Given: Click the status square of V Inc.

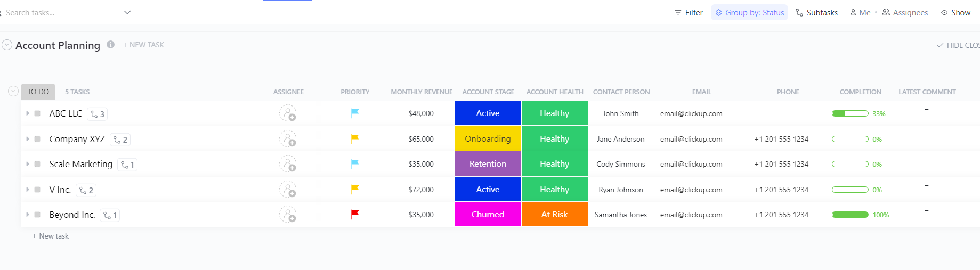Looking at the screenshot, I should (x=37, y=190).
